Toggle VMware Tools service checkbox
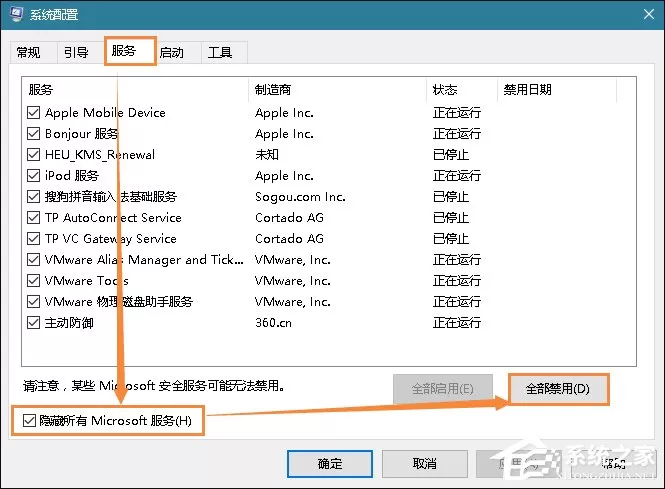 click(x=34, y=280)
